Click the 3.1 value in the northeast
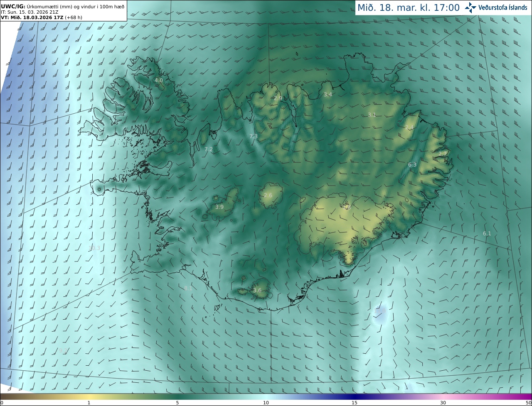Screen dimensions: 532x406 [x=372, y=115]
